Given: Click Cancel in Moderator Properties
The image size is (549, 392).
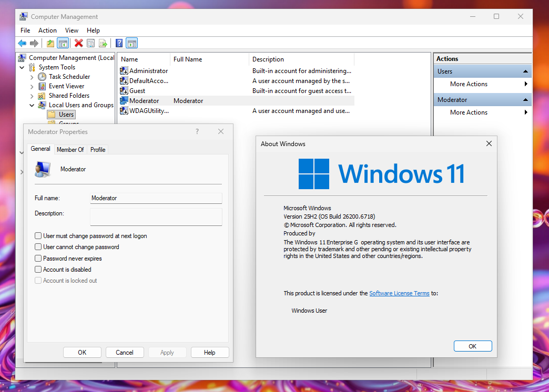Looking at the screenshot, I should coord(125,353).
